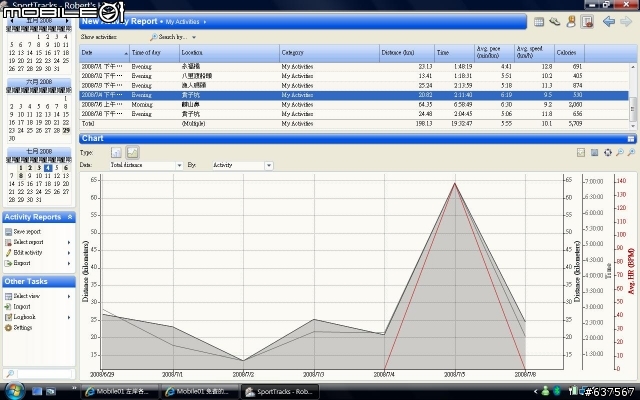Viewport: 640px width, 400px height.
Task: Select the line chart type icon
Action: click(x=132, y=153)
